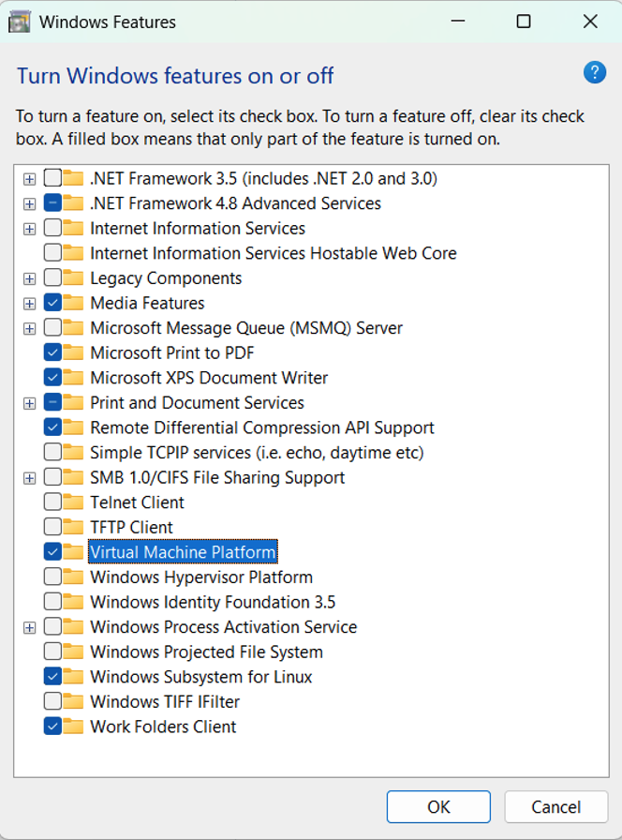Image resolution: width=622 pixels, height=840 pixels.
Task: Open the blue help question mark icon
Action: [595, 73]
